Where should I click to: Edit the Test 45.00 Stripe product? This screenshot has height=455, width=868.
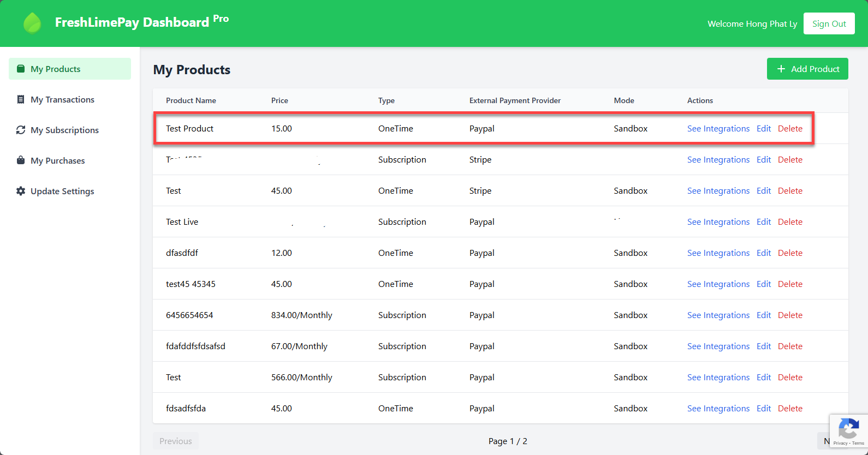tap(764, 190)
